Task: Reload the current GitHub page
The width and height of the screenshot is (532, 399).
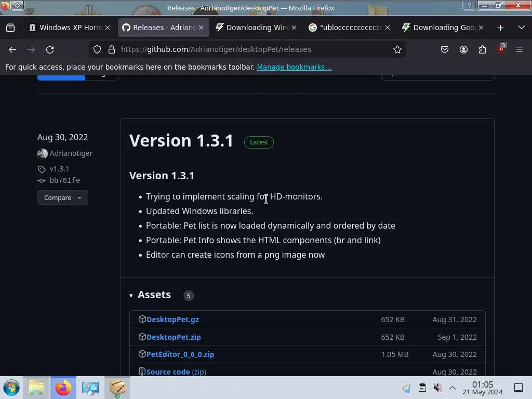Action: tap(50, 49)
